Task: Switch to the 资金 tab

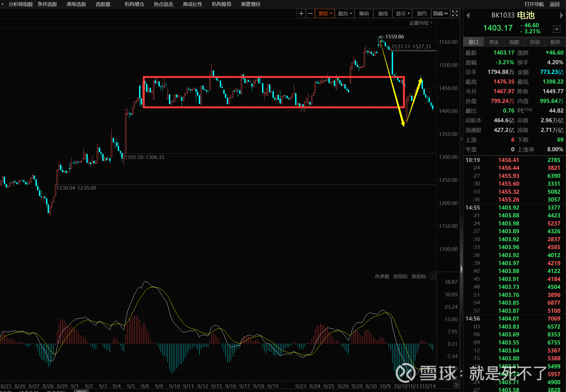Action: click(494, 42)
